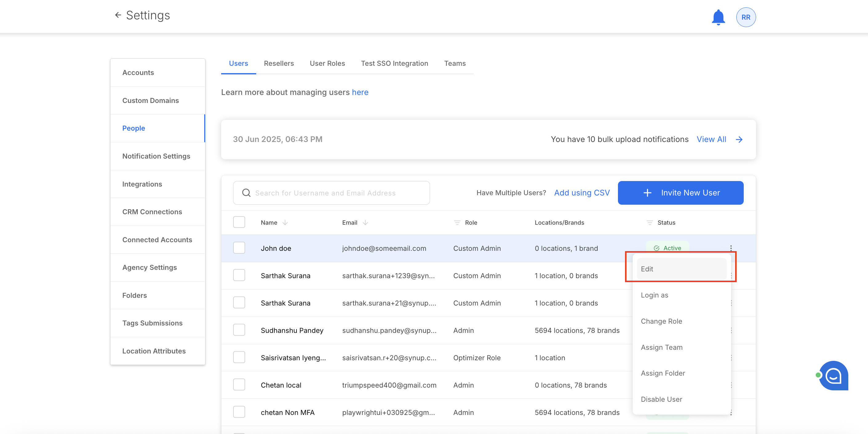Screen dimensions: 868x434
Task: Open the RR profile avatar
Action: coord(746,17)
